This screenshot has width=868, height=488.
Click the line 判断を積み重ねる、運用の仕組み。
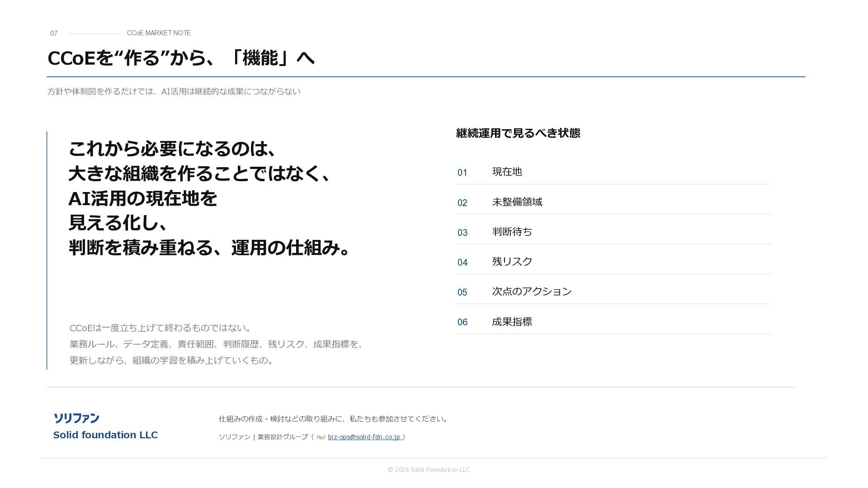(x=209, y=248)
